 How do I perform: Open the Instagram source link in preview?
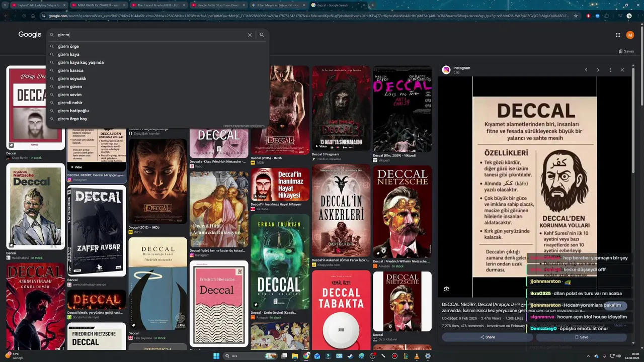[461, 68]
